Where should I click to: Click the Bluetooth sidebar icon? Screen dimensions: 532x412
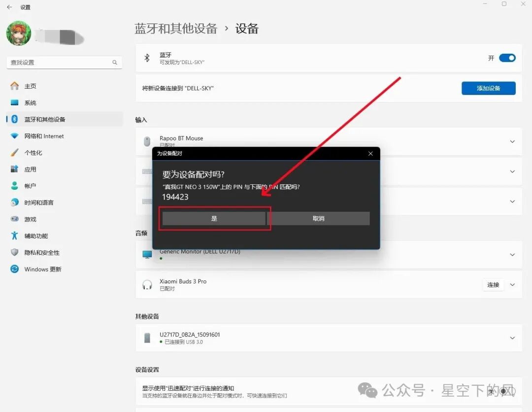(15, 119)
